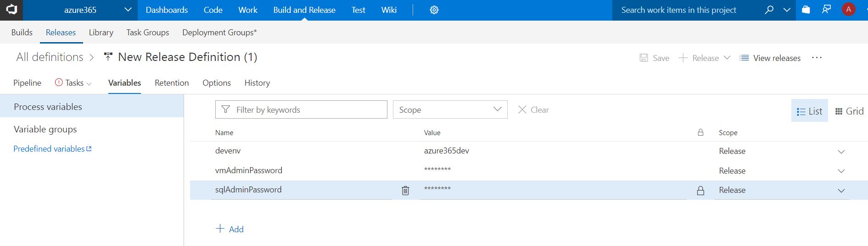Open Predefined variables link
The height and width of the screenshot is (246, 868).
[x=52, y=149]
